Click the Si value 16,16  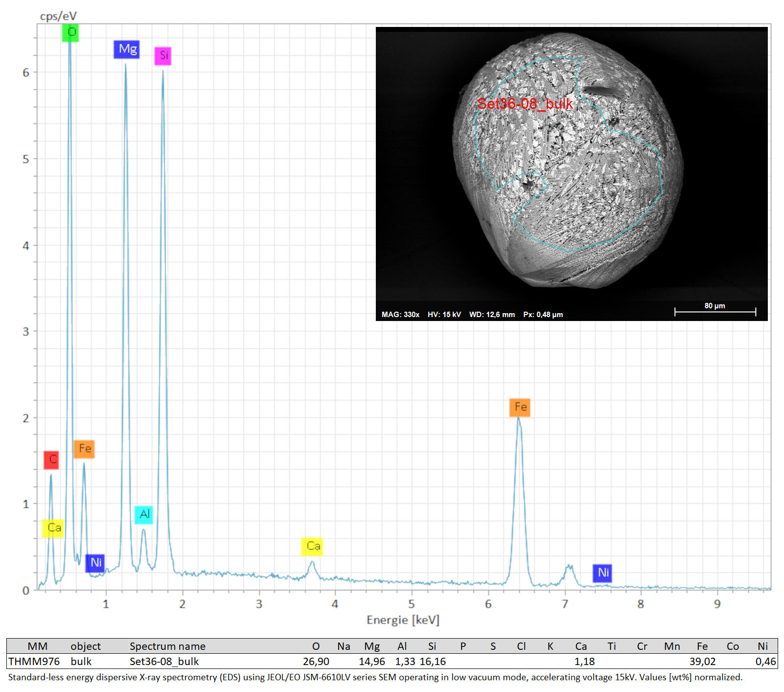click(x=433, y=662)
